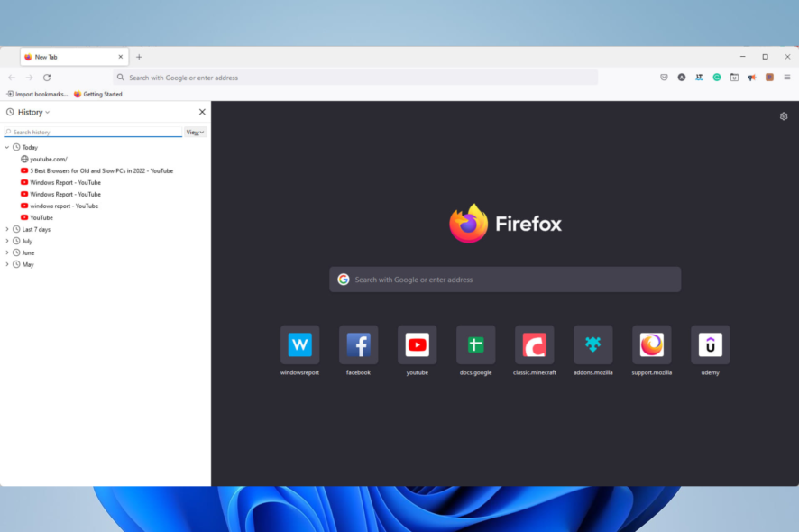Go forward one page
The height and width of the screenshot is (532, 799).
(x=29, y=78)
